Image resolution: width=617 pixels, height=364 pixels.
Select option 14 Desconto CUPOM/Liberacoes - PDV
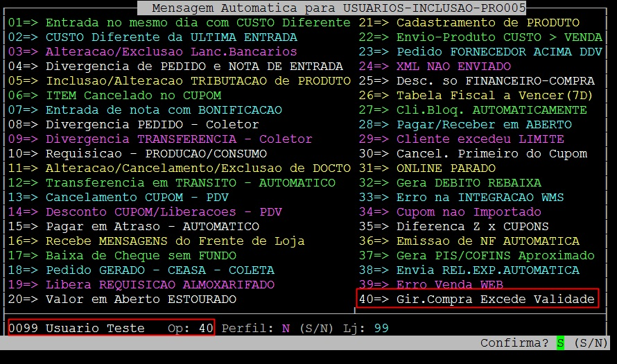tap(145, 212)
